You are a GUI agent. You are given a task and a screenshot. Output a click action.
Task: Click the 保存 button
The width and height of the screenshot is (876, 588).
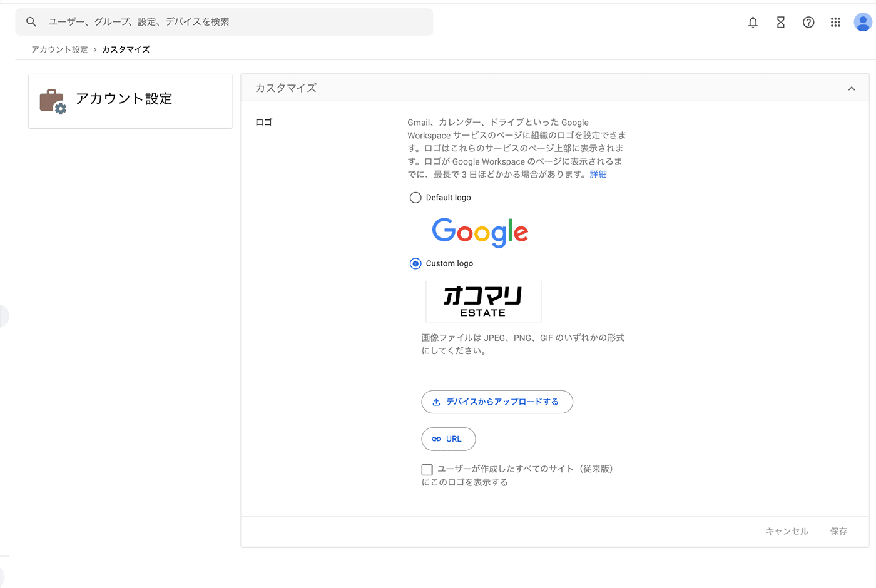[838, 531]
